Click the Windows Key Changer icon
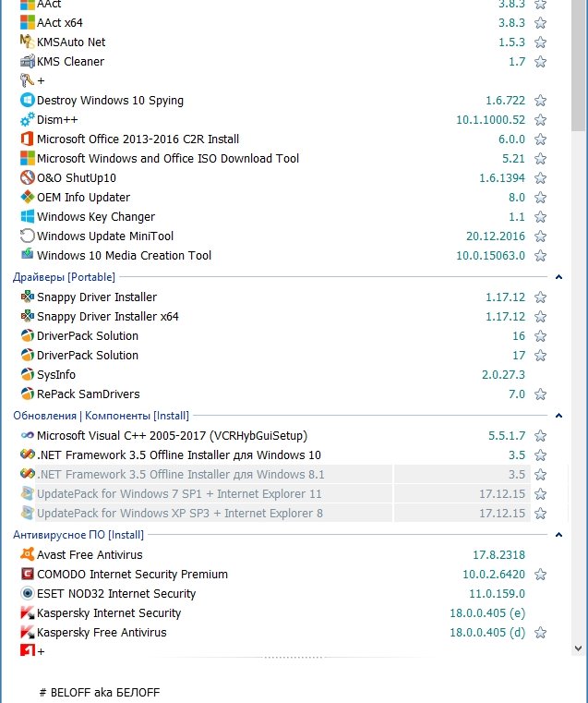The width and height of the screenshot is (588, 703). (28, 216)
